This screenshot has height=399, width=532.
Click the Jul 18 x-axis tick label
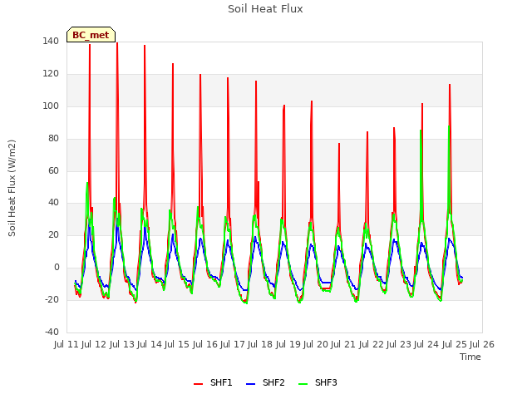click(x=260, y=344)
